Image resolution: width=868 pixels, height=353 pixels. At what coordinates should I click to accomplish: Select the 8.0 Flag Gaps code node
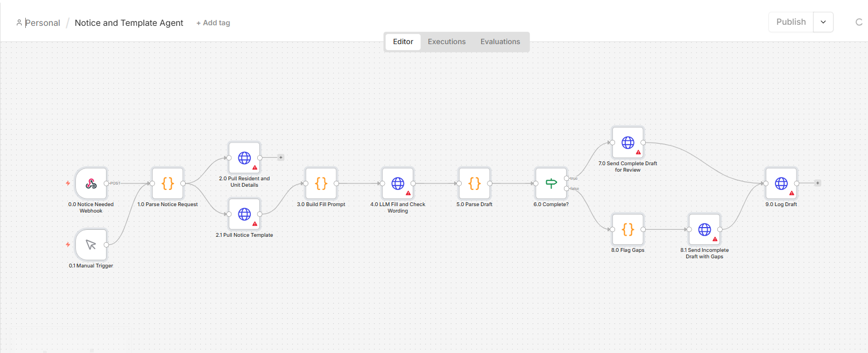pyautogui.click(x=628, y=229)
